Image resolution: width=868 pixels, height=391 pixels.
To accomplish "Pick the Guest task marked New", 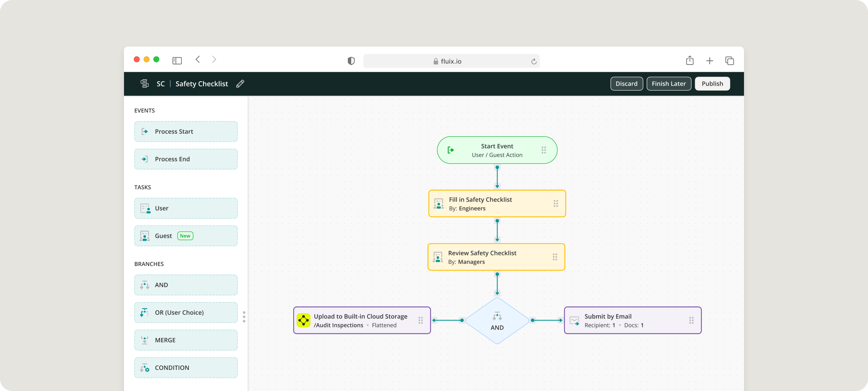I will pyautogui.click(x=186, y=236).
